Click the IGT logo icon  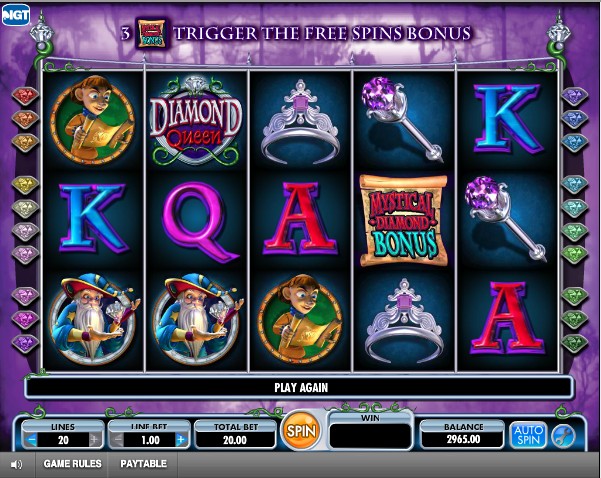coord(15,15)
